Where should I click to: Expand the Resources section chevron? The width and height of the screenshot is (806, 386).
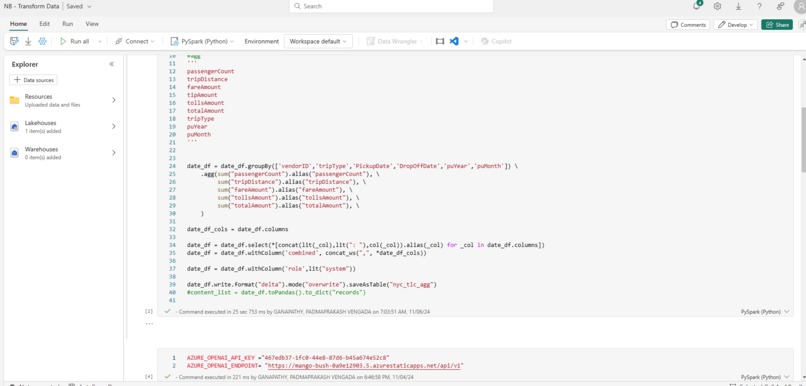click(114, 100)
